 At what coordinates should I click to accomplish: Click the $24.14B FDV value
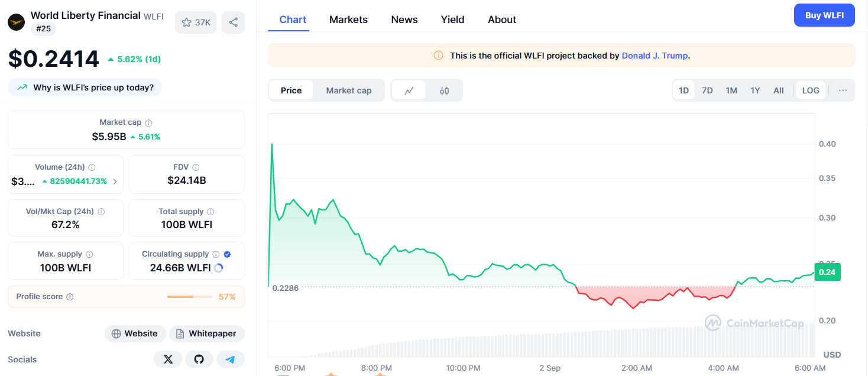(187, 180)
